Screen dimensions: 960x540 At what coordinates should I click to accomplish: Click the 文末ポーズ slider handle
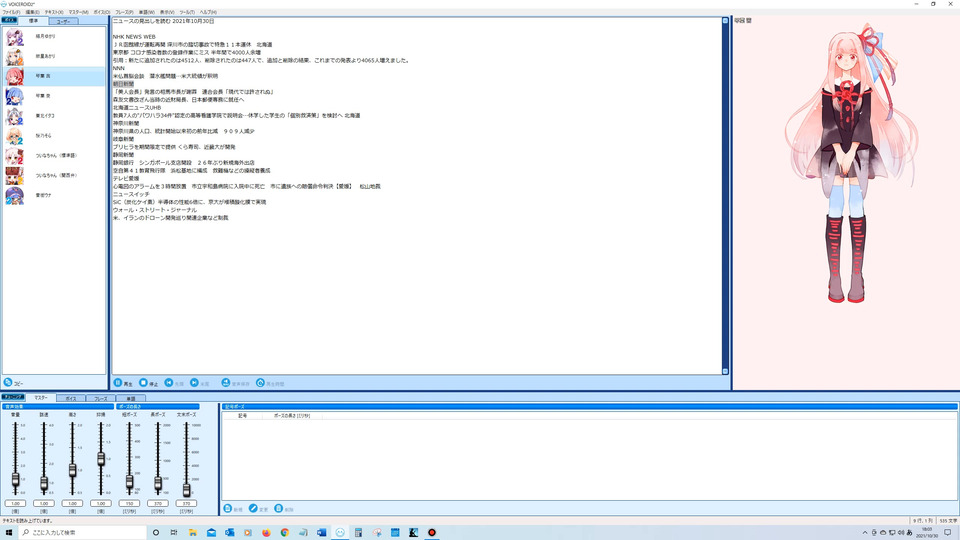pyautogui.click(x=186, y=489)
